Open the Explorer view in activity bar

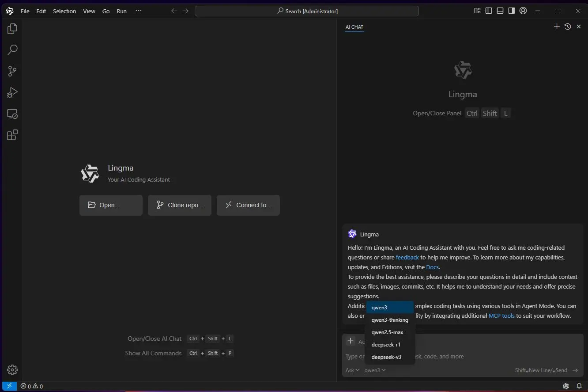click(x=12, y=29)
